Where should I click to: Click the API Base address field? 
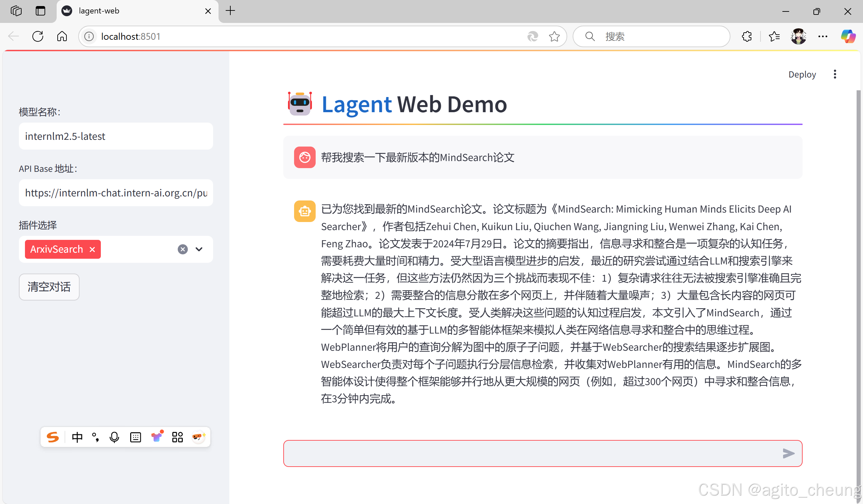116,193
